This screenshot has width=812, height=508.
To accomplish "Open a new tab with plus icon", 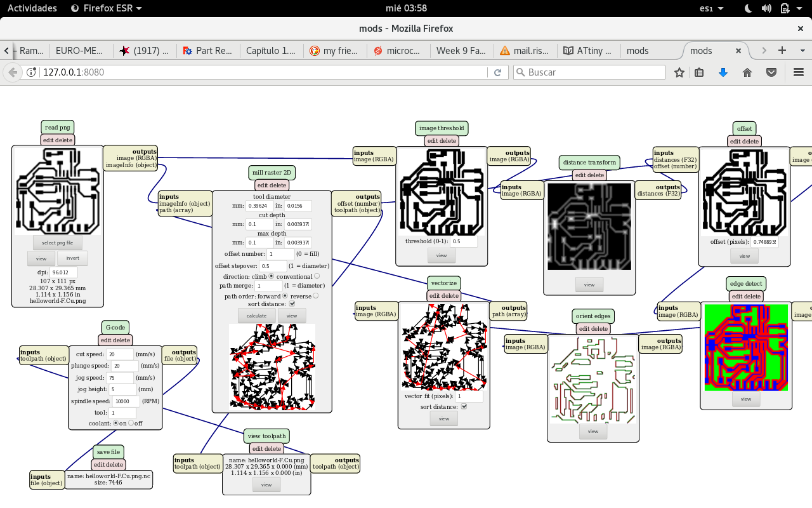I will click(x=782, y=50).
